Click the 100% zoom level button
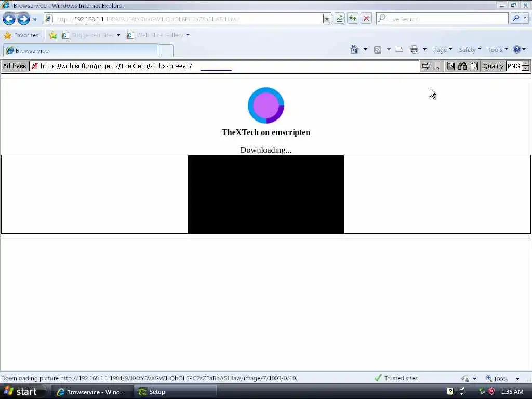This screenshot has height=399, width=532. [x=497, y=379]
